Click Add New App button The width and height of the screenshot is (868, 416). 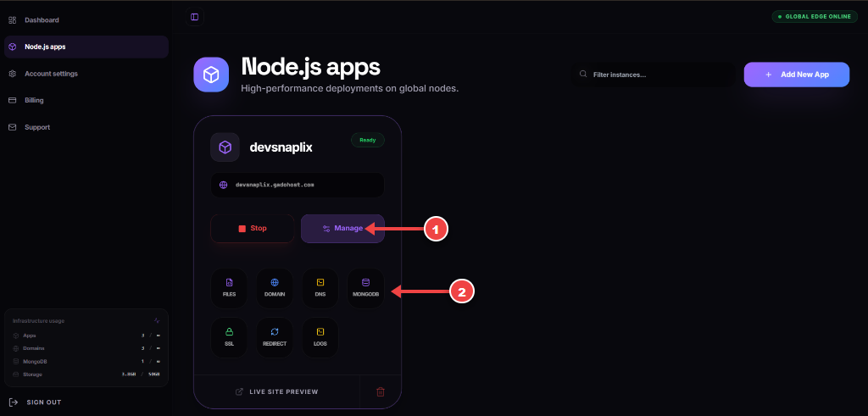point(797,75)
